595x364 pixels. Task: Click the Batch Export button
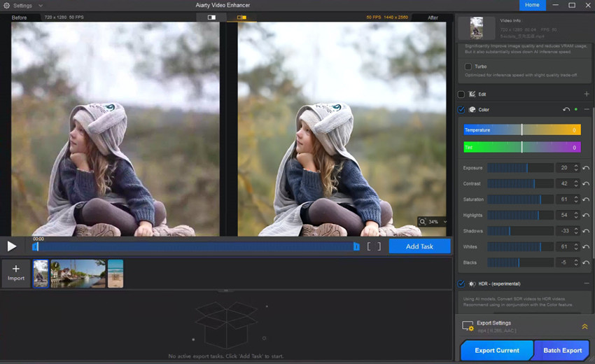click(562, 350)
